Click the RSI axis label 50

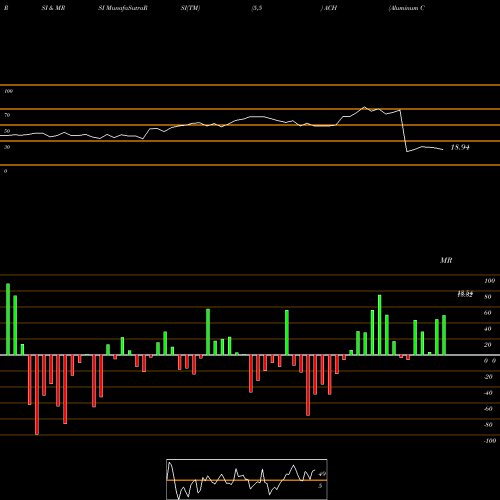[7, 131]
